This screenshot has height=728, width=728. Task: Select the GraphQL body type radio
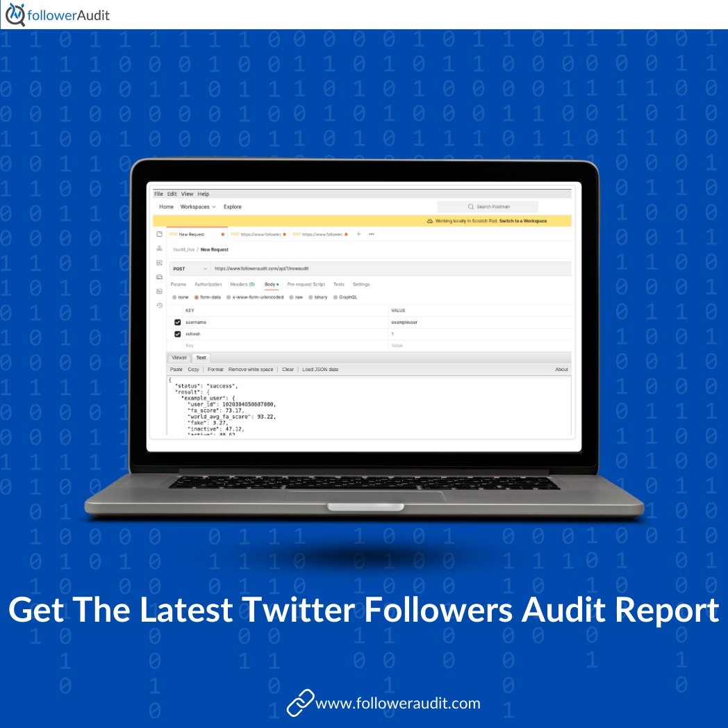[x=336, y=297]
